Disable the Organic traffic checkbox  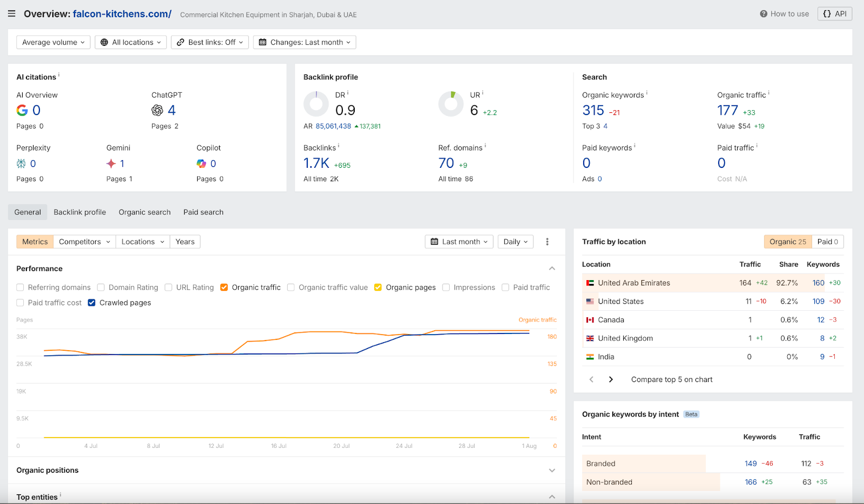point(224,288)
